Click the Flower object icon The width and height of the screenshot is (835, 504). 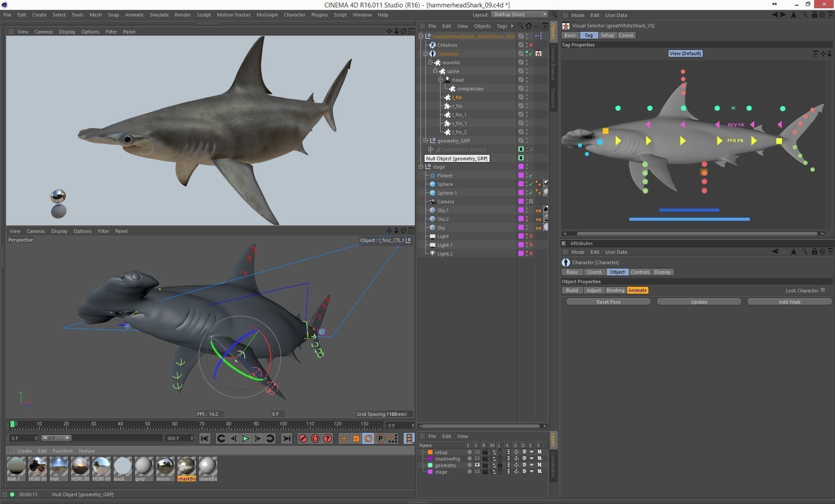click(x=432, y=176)
